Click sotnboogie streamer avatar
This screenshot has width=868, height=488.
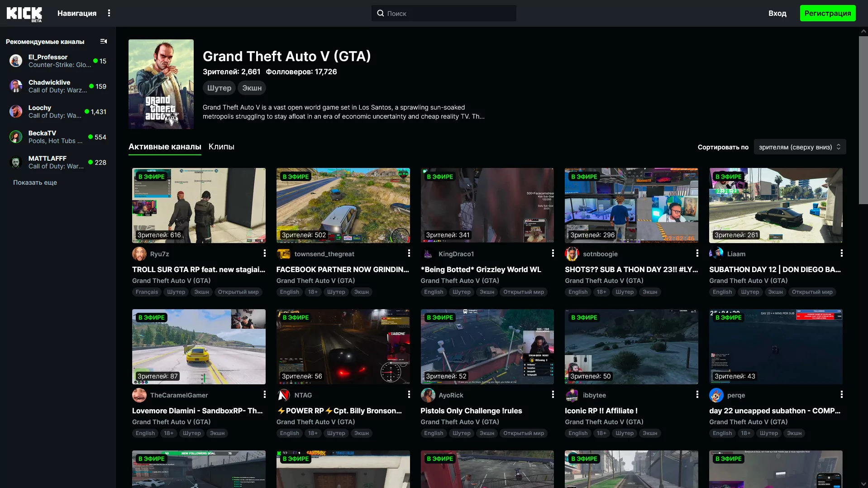tap(572, 254)
